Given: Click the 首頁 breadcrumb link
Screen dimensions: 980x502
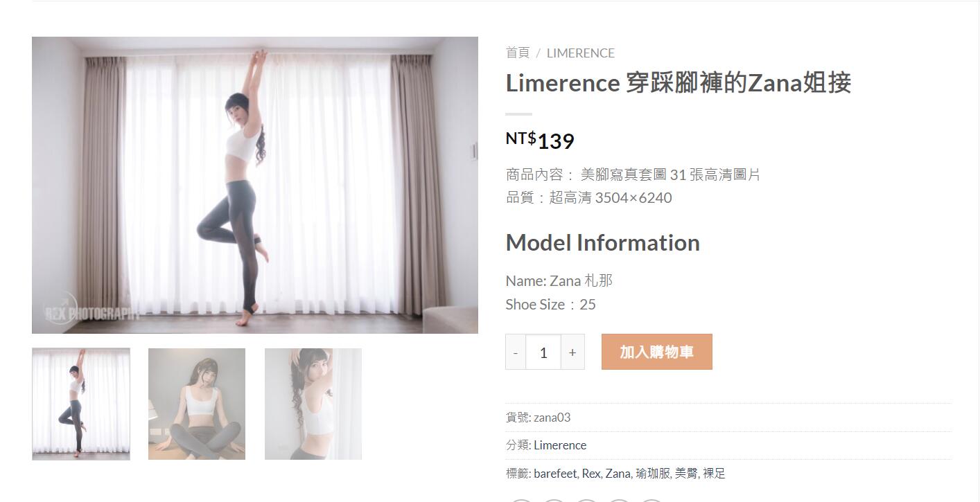Looking at the screenshot, I should 518,53.
